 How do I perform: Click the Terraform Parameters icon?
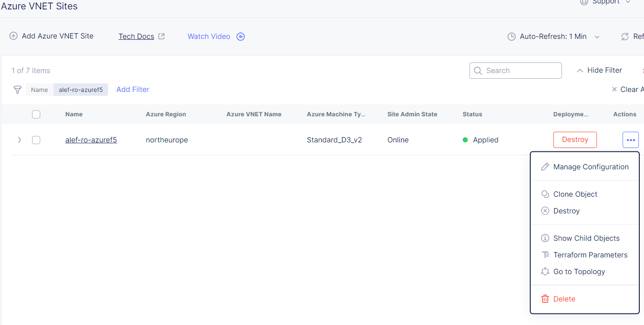[545, 255]
